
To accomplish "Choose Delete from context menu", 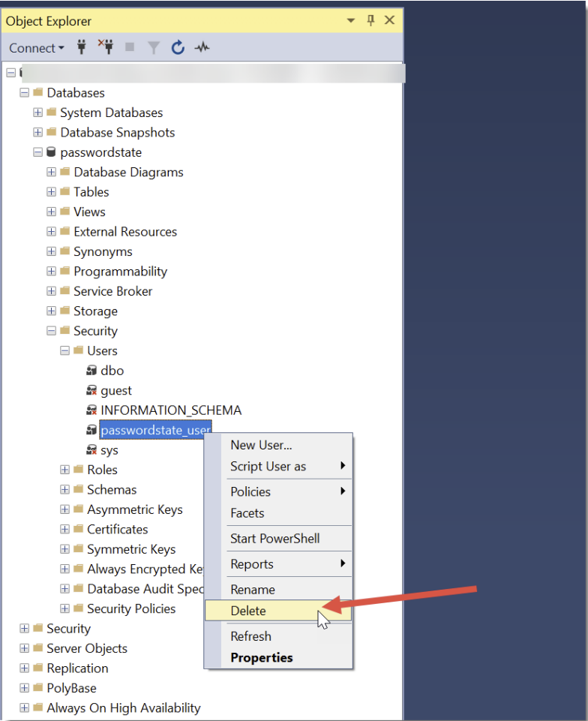I will tap(278, 611).
